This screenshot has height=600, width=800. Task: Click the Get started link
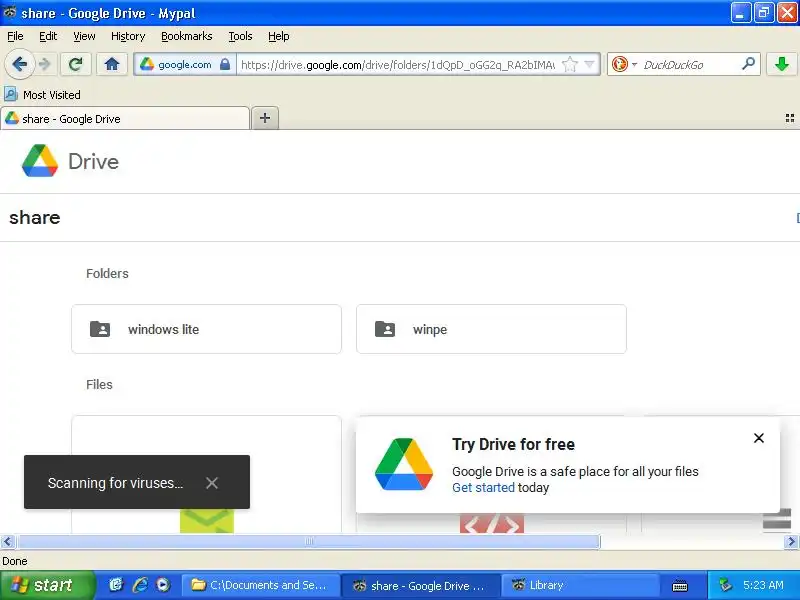point(483,488)
